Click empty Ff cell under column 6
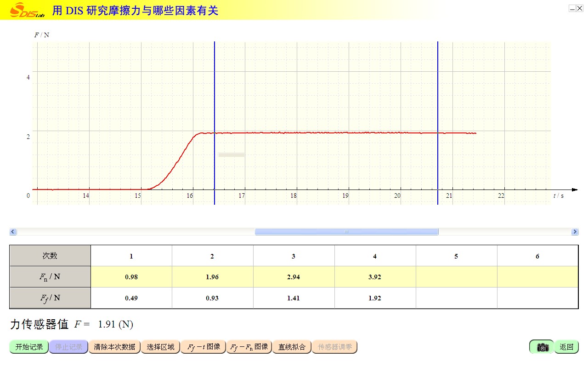The width and height of the screenshot is (588, 368). [x=537, y=298]
